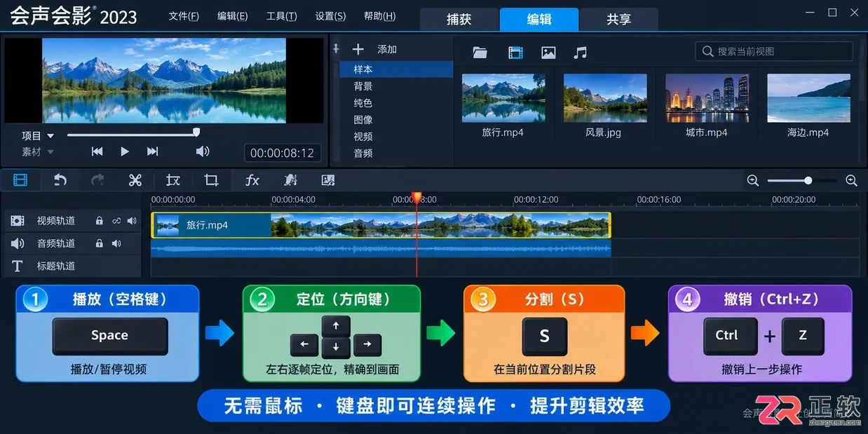
Task: Zoom in the timeline with plus magnifier
Action: point(851,180)
